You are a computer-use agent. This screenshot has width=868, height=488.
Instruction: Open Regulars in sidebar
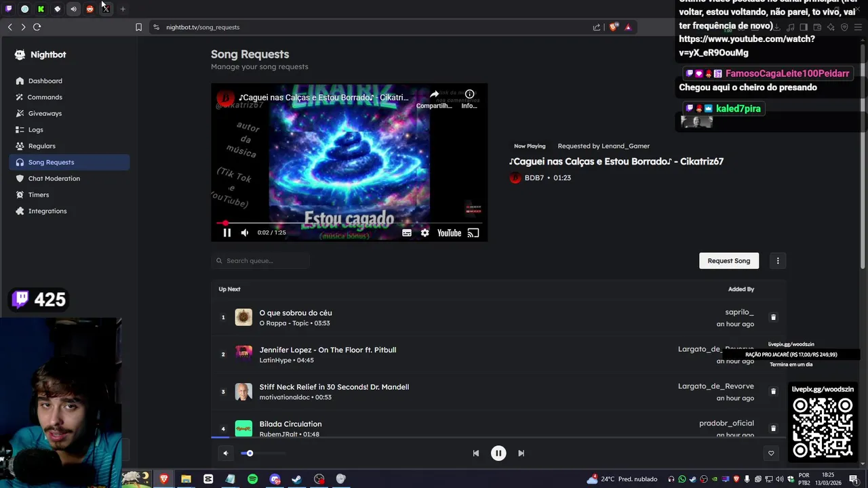point(41,146)
